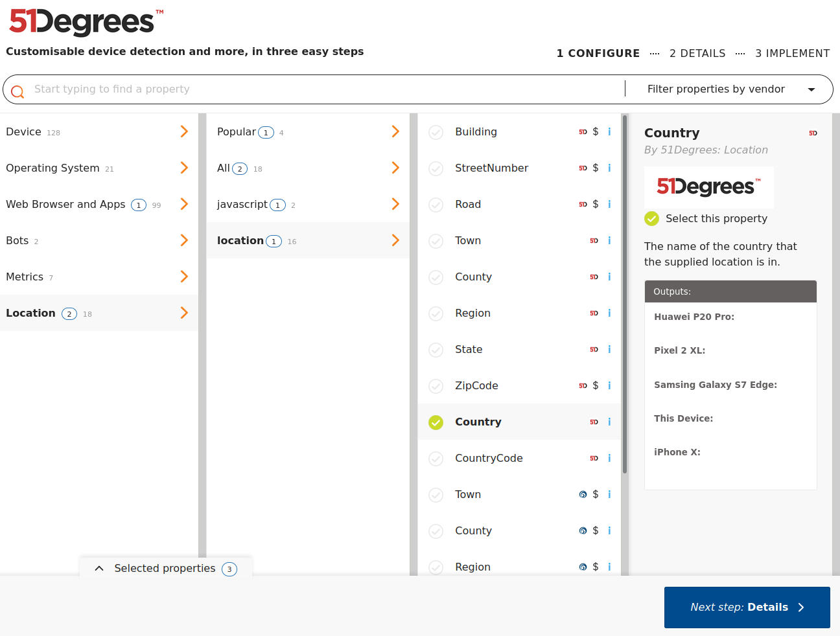
Task: Expand the Popular subcategory
Action: tap(308, 131)
